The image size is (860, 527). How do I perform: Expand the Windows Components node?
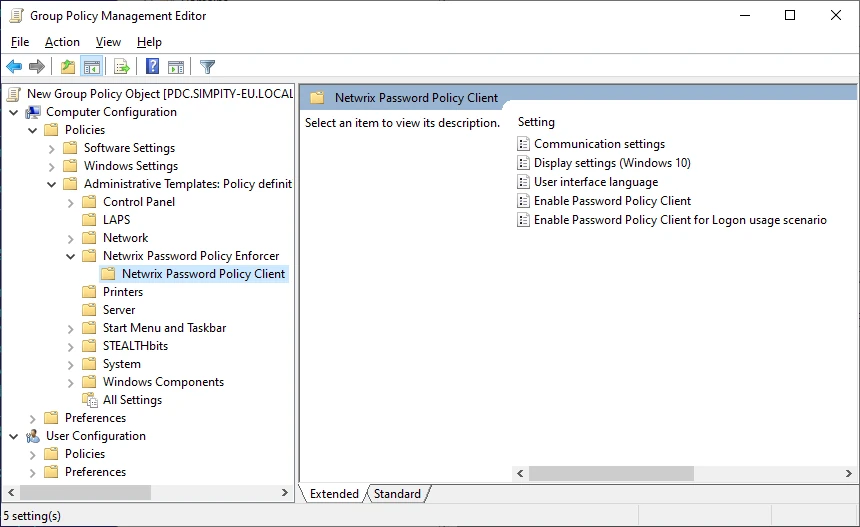[70, 383]
